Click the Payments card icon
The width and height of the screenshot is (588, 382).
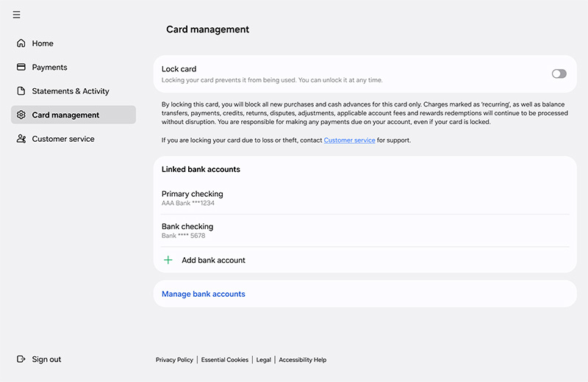(21, 67)
